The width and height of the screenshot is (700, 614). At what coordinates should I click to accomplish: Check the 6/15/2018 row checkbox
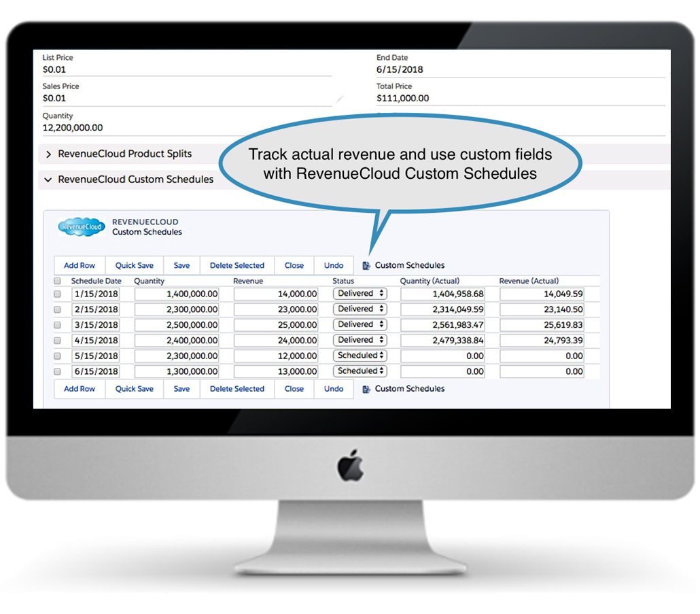point(57,371)
